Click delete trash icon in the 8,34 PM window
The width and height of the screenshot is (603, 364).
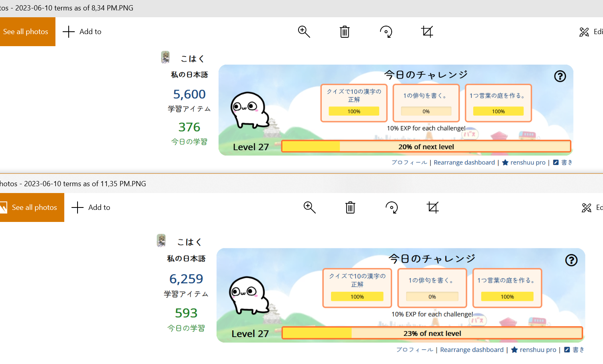(x=345, y=32)
